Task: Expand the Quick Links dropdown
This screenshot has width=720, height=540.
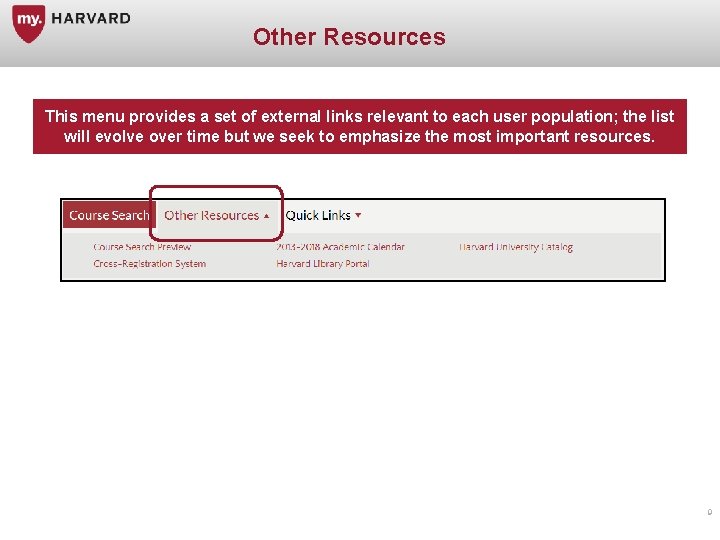Action: tap(323, 215)
